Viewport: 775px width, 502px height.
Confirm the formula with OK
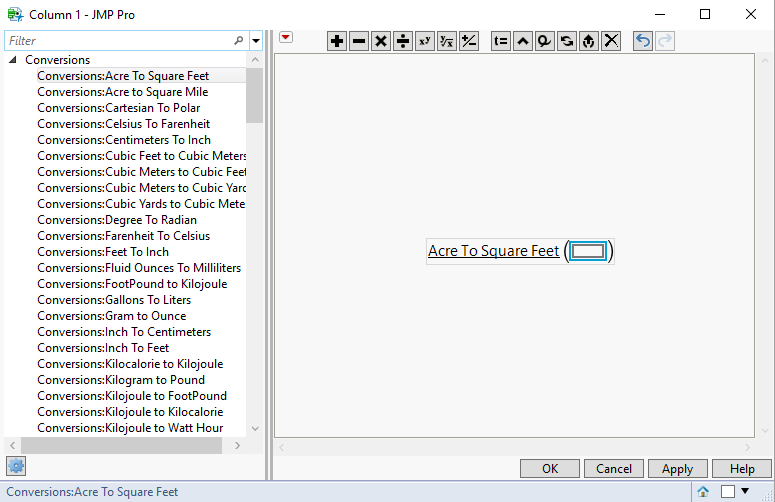click(x=550, y=468)
